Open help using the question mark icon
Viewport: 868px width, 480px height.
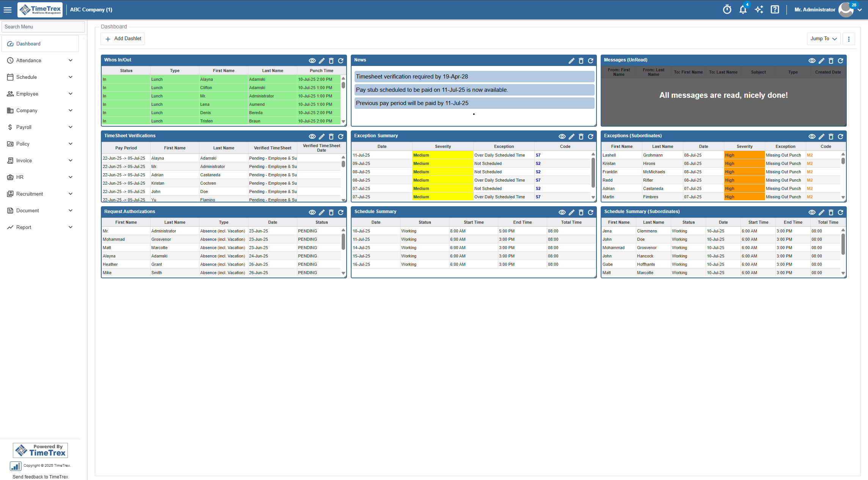click(x=775, y=9)
